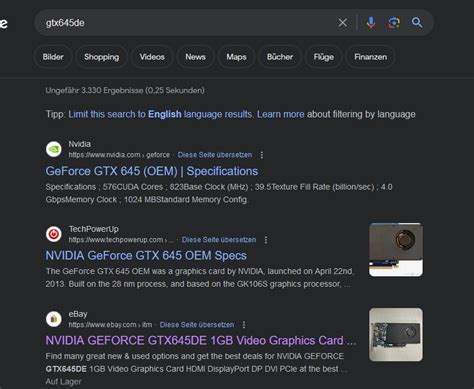The height and width of the screenshot is (389, 474).
Task: Click the 'Auf Lager' stock label
Action: 63,382
